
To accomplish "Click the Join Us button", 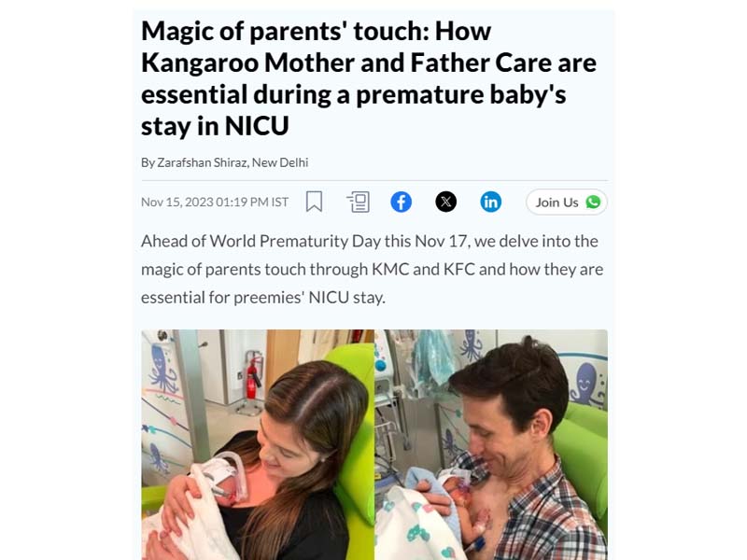I will (x=567, y=202).
